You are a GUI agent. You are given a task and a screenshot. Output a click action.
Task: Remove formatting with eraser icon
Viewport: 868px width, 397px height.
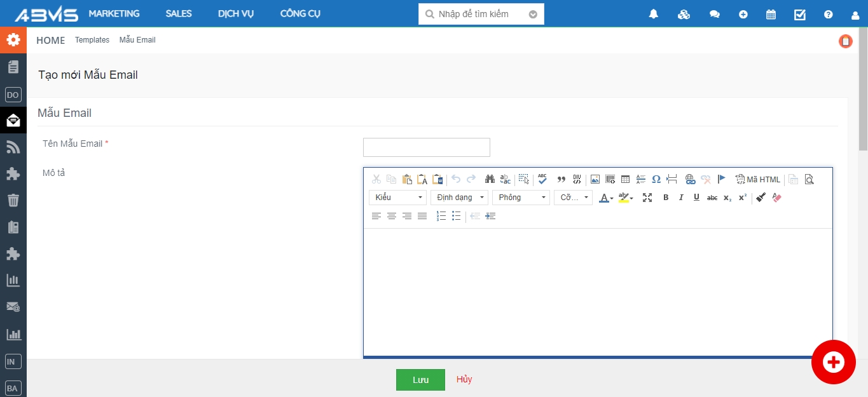pos(776,198)
